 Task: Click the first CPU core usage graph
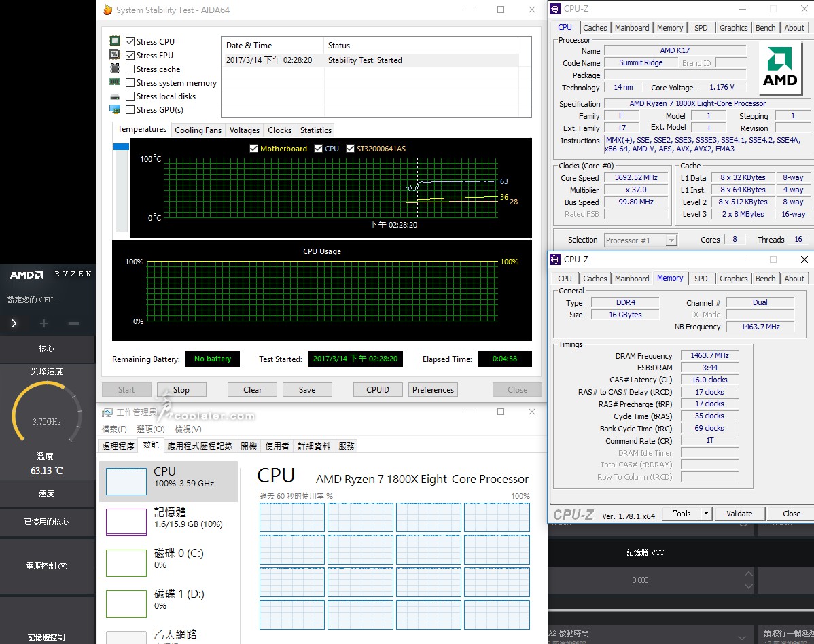(291, 517)
